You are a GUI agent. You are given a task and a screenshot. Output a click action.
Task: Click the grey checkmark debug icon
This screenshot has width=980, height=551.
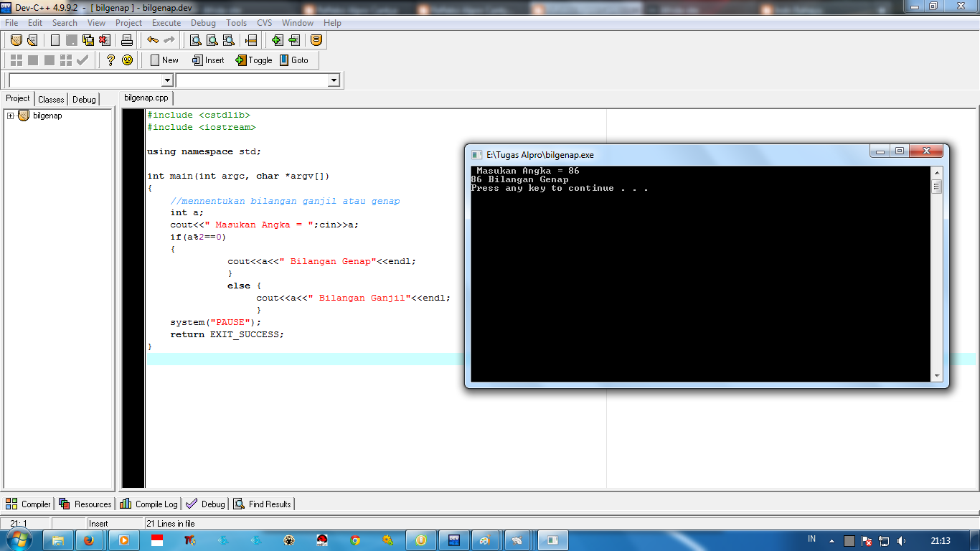coord(83,60)
